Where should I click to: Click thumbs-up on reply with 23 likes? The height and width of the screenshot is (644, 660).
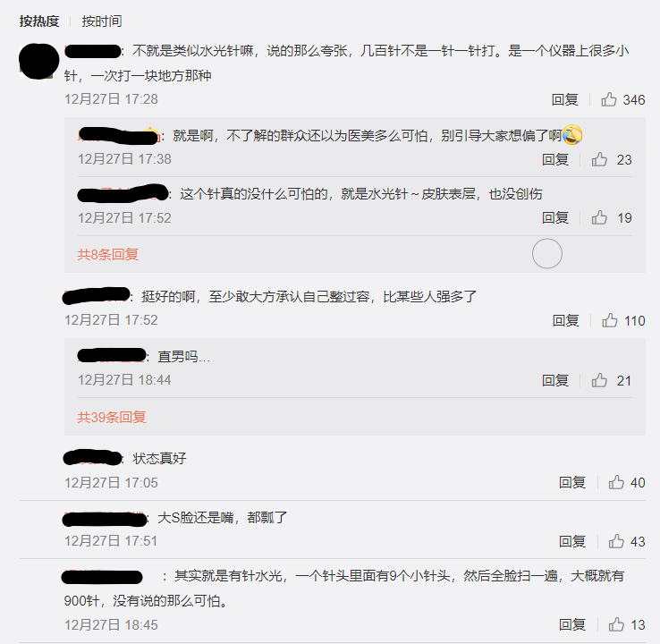pos(599,159)
